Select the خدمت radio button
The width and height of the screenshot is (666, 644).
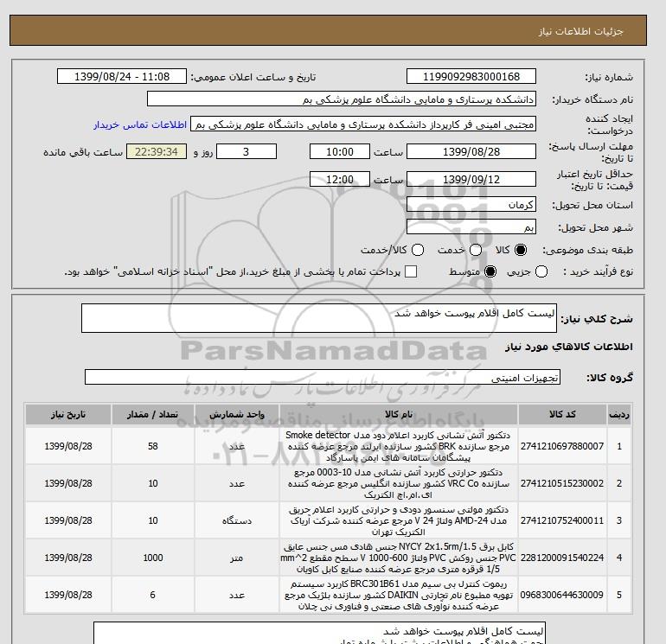[x=476, y=250]
